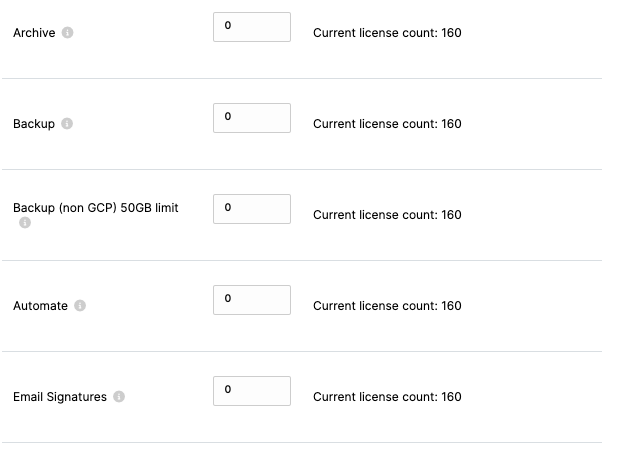Click the Email Signatures label
The image size is (627, 457).
pos(60,397)
